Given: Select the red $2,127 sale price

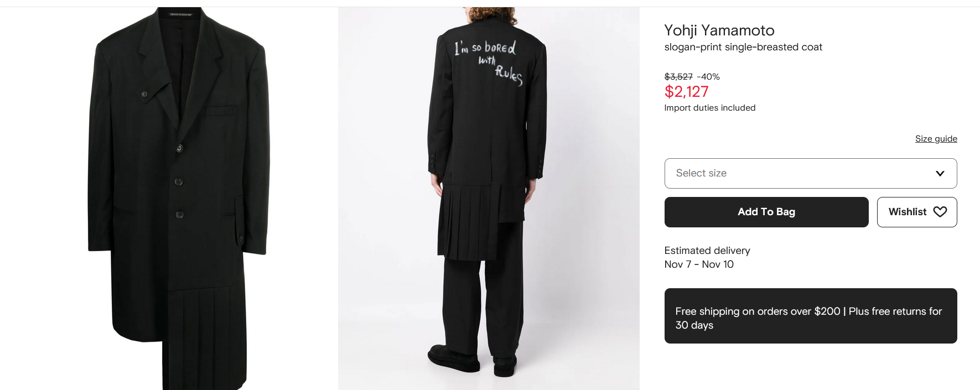Looking at the screenshot, I should (686, 92).
